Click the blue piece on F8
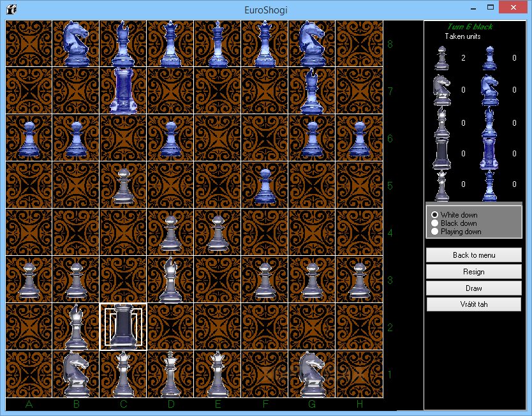The image size is (532, 416). (x=265, y=43)
